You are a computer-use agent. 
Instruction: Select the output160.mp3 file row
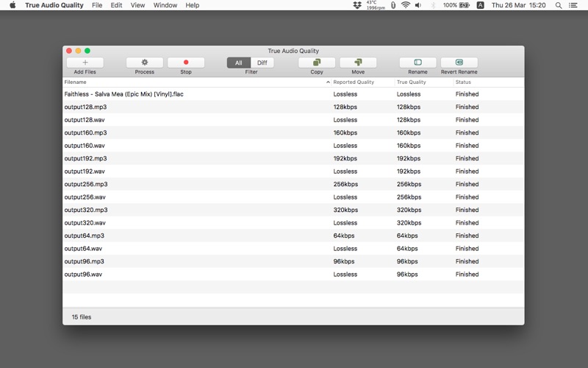[x=293, y=132]
